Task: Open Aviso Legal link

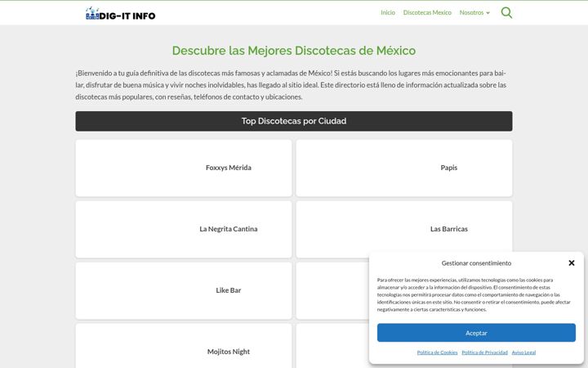Action: coord(523,352)
